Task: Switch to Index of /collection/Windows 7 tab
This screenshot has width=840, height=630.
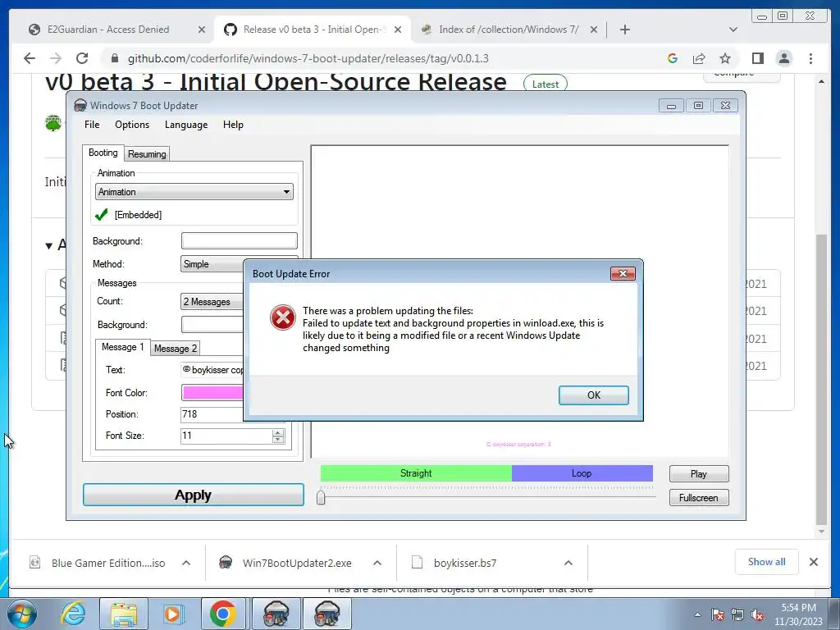Action: tap(509, 30)
